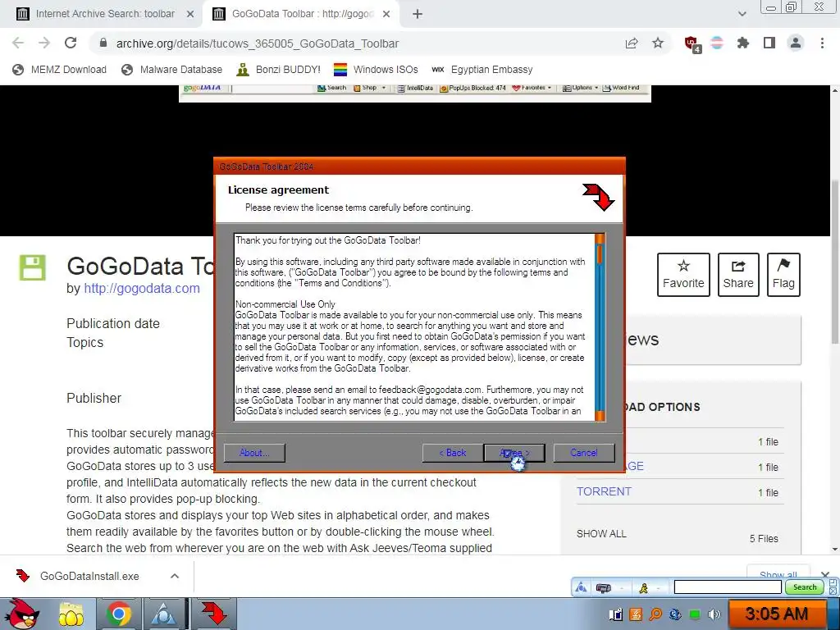Open the AOL app on taskbar
Screen dimensions: 840x630
(x=163, y=614)
